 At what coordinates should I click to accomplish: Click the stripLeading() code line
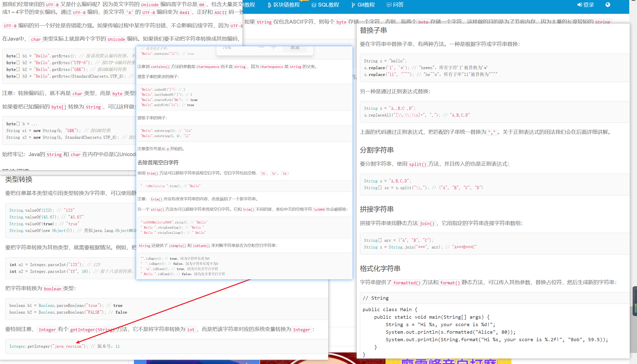click(172, 227)
